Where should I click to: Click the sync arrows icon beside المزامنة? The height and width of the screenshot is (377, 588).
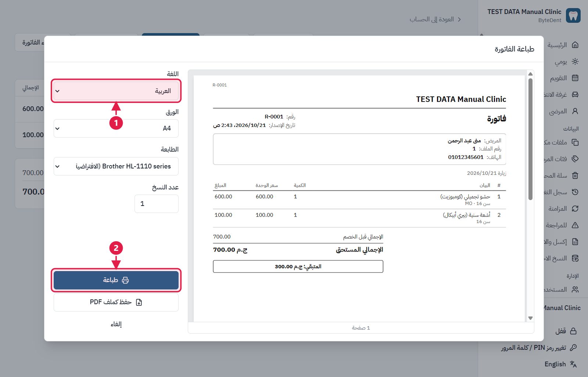coord(575,209)
